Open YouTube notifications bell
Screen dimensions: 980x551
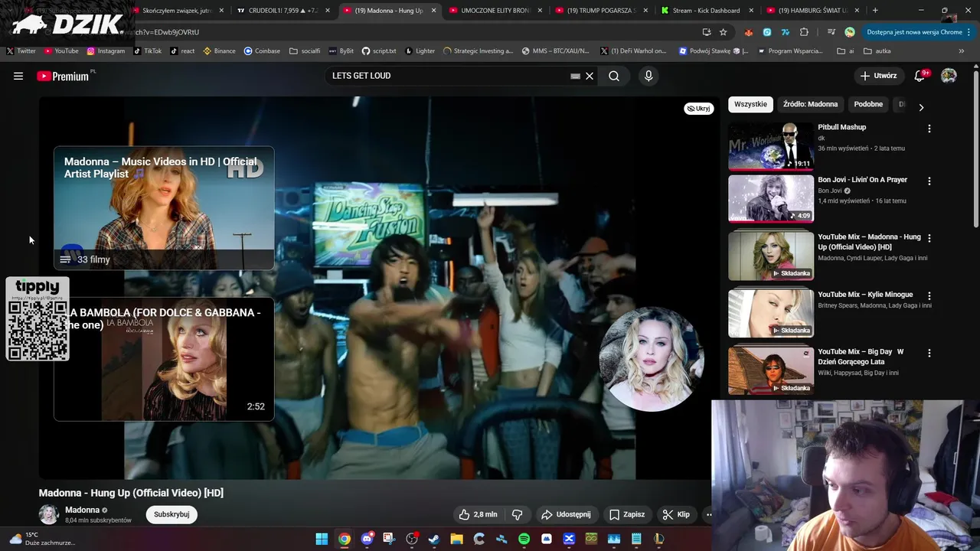tap(920, 76)
